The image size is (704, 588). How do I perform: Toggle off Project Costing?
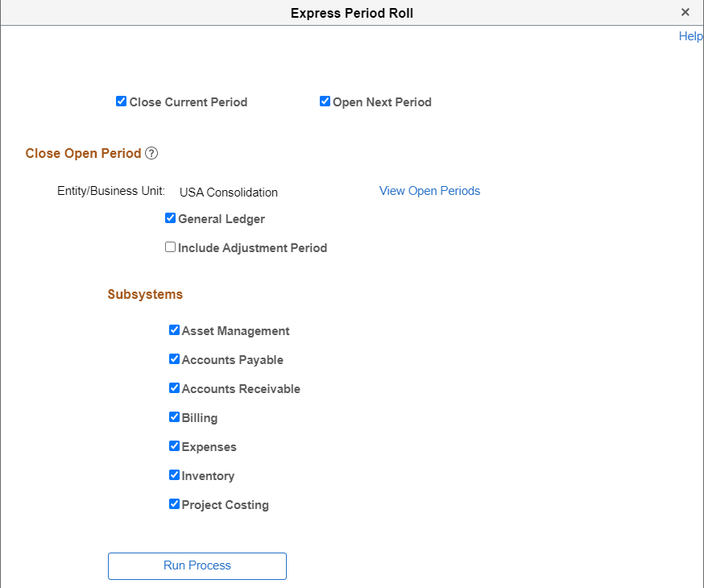pyautogui.click(x=174, y=503)
